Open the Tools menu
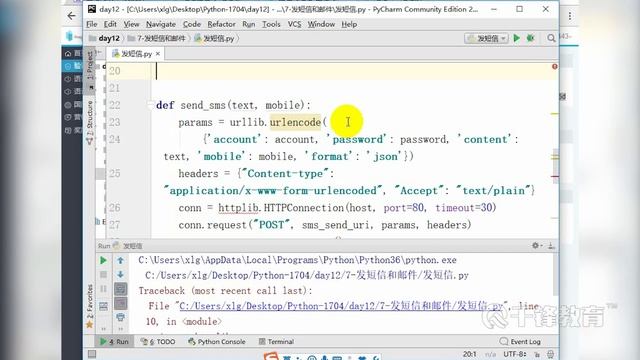The height and width of the screenshot is (360, 640). pyautogui.click(x=271, y=24)
